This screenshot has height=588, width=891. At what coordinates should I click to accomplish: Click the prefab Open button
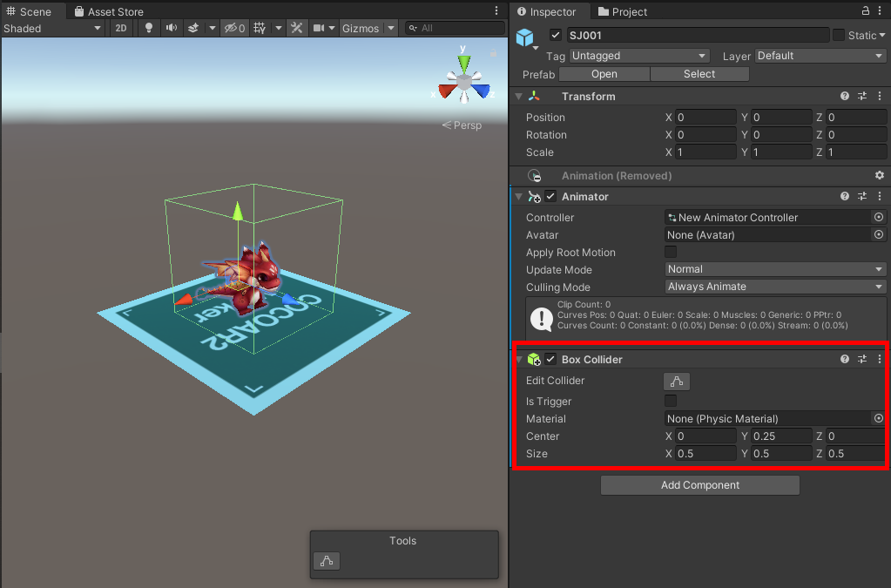pyautogui.click(x=604, y=74)
